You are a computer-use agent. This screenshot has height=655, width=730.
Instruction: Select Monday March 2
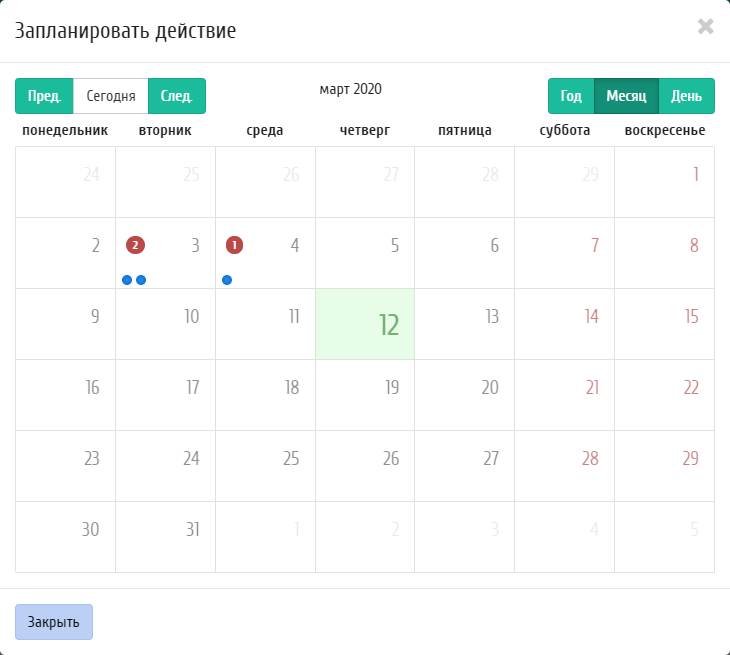(66, 253)
